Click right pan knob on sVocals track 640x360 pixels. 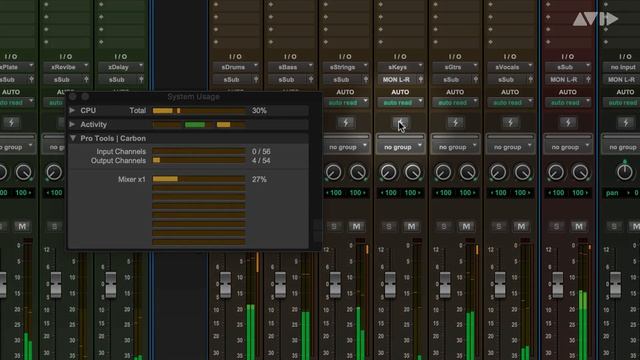click(522, 173)
